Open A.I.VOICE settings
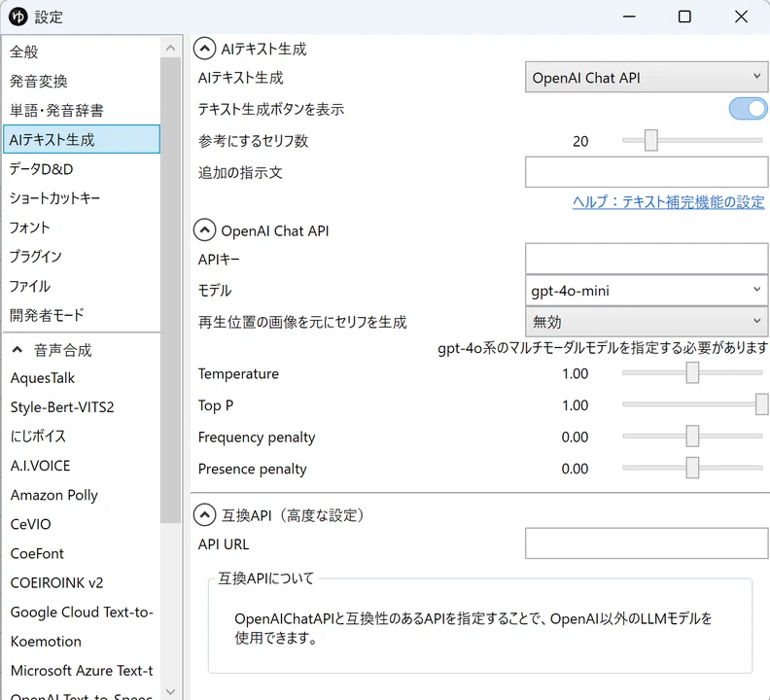 point(82,466)
